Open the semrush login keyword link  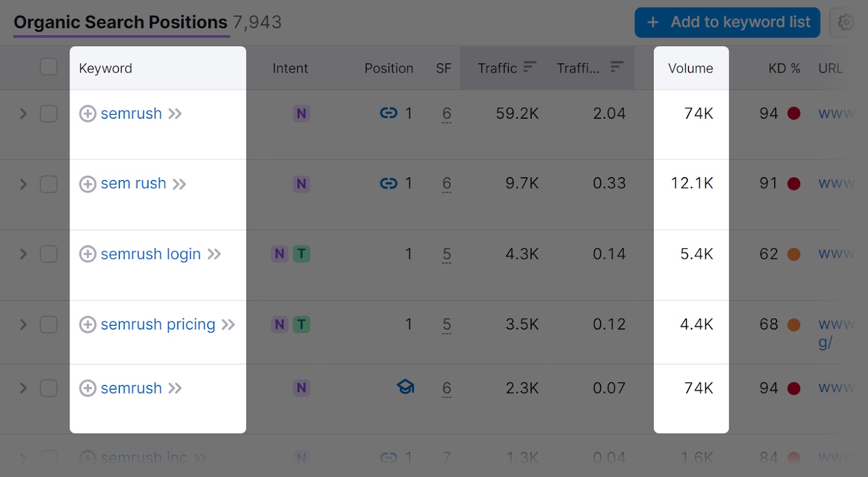tap(151, 254)
